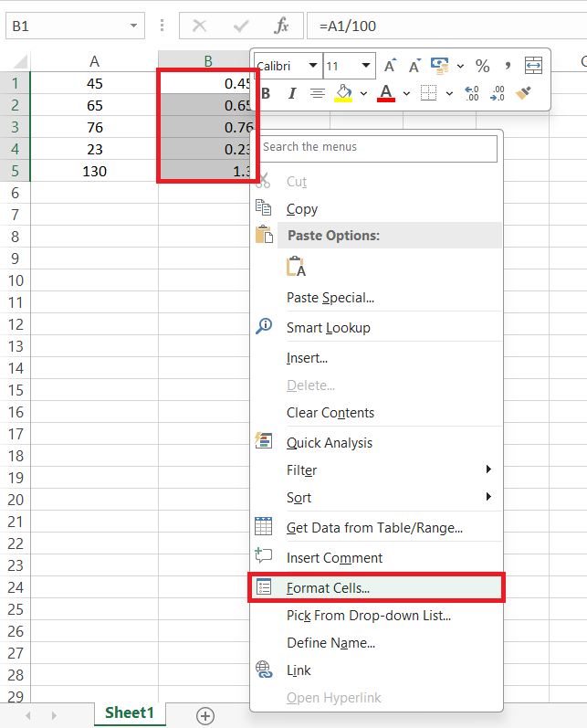
Task: Click Search the menus field
Action: [x=377, y=149]
